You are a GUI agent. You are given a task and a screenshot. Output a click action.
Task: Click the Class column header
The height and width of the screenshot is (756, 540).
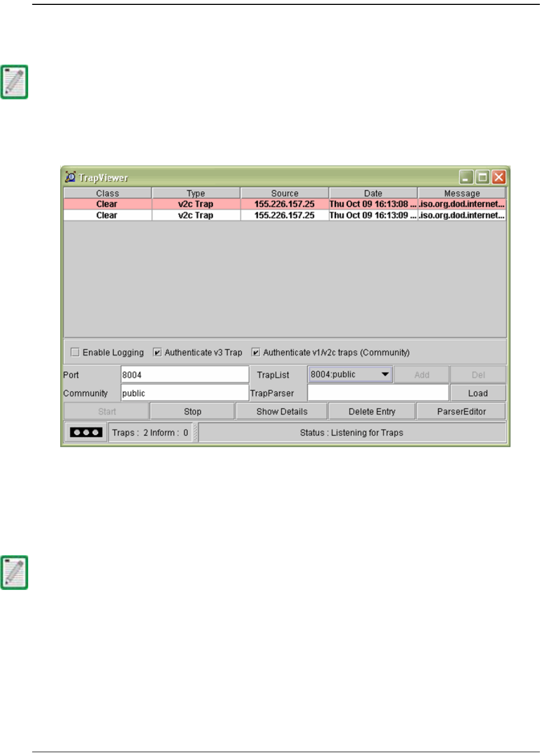pos(107,193)
